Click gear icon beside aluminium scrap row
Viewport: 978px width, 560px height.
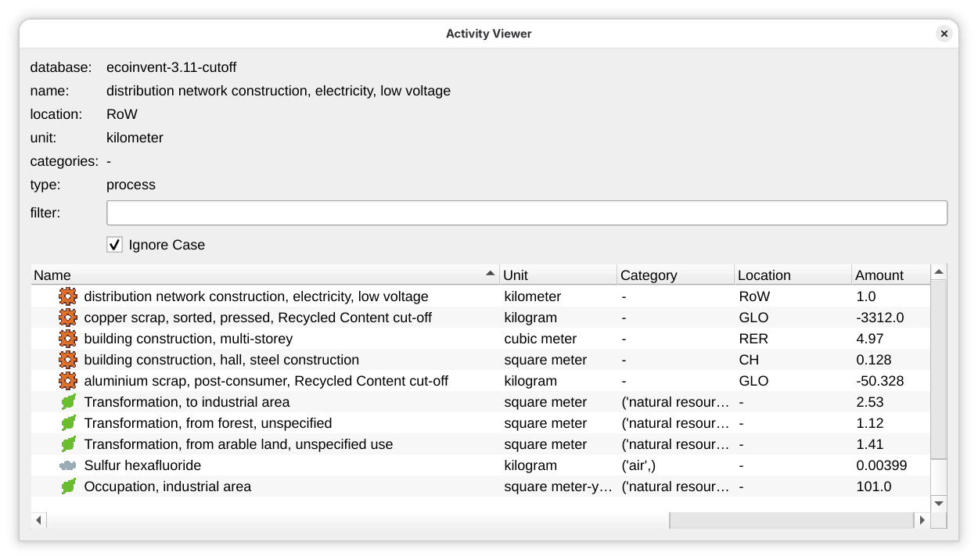tap(68, 381)
